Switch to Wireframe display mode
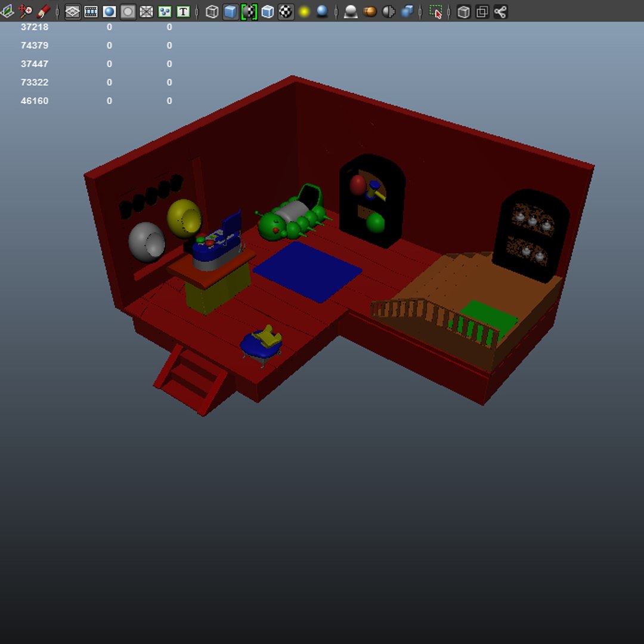This screenshot has width=644, height=644. coord(212,11)
